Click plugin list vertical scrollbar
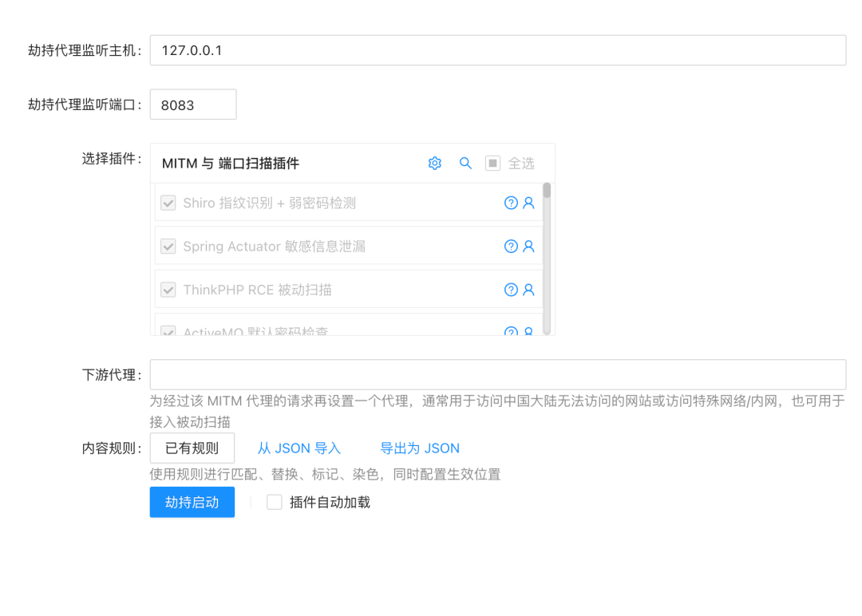Viewport: 862px width, 616px height. pyautogui.click(x=547, y=255)
